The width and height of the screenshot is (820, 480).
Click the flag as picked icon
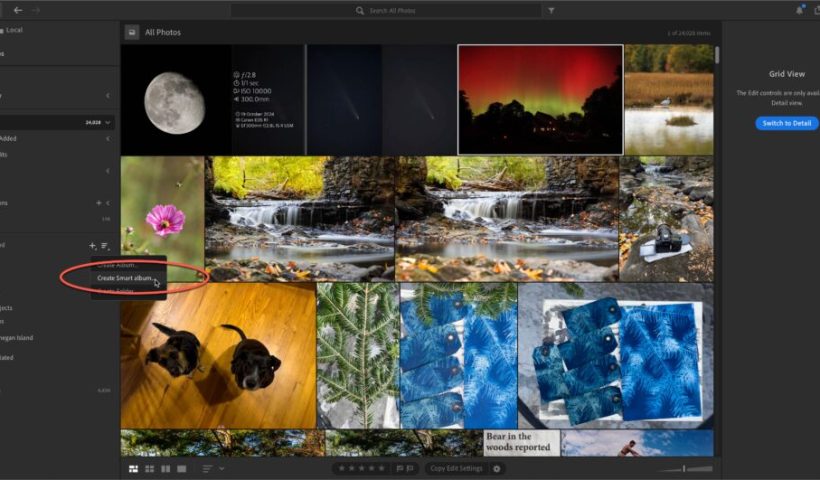(x=400, y=468)
